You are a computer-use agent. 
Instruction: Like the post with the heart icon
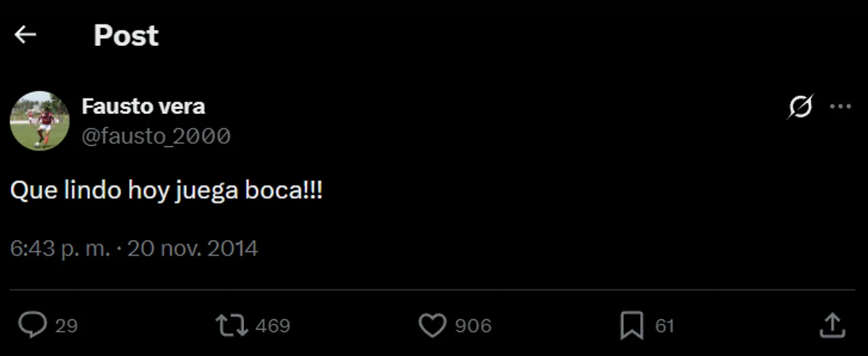(432, 325)
